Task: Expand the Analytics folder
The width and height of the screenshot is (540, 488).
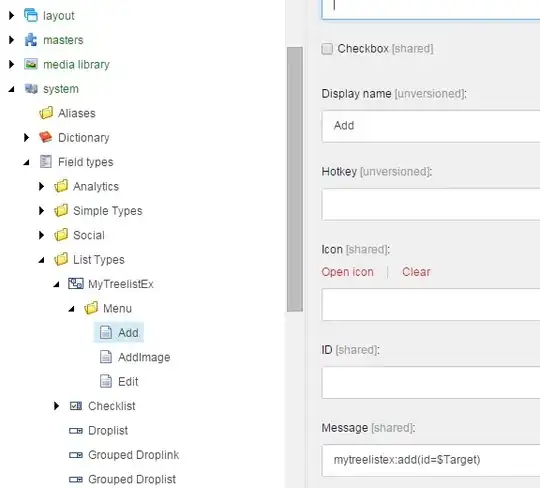Action: click(x=41, y=186)
